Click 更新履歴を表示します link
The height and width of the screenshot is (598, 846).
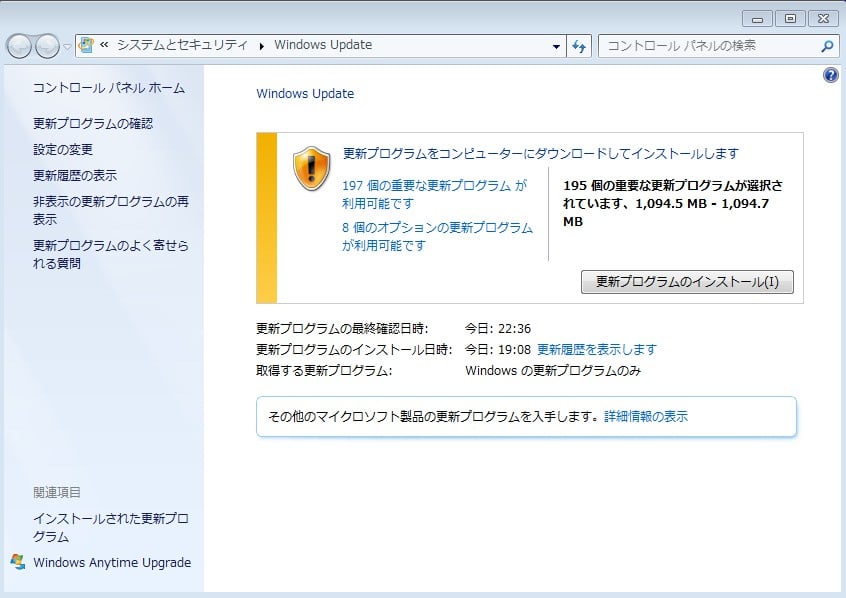(597, 349)
